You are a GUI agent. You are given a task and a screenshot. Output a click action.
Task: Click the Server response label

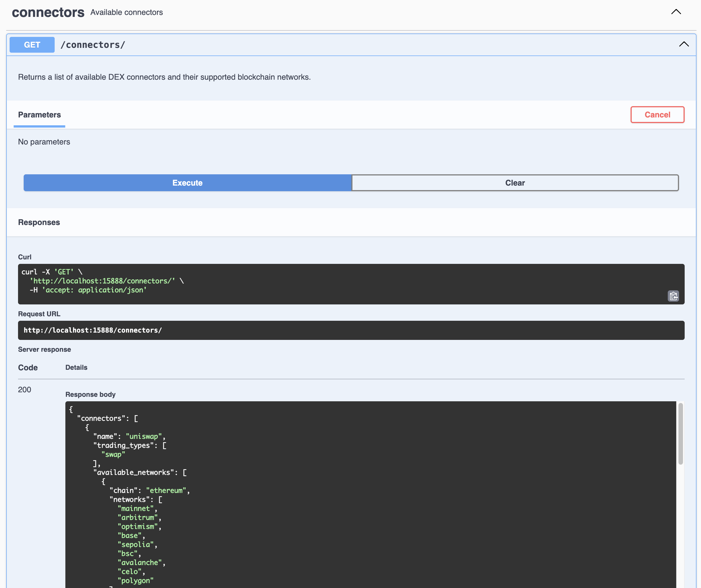(x=45, y=349)
